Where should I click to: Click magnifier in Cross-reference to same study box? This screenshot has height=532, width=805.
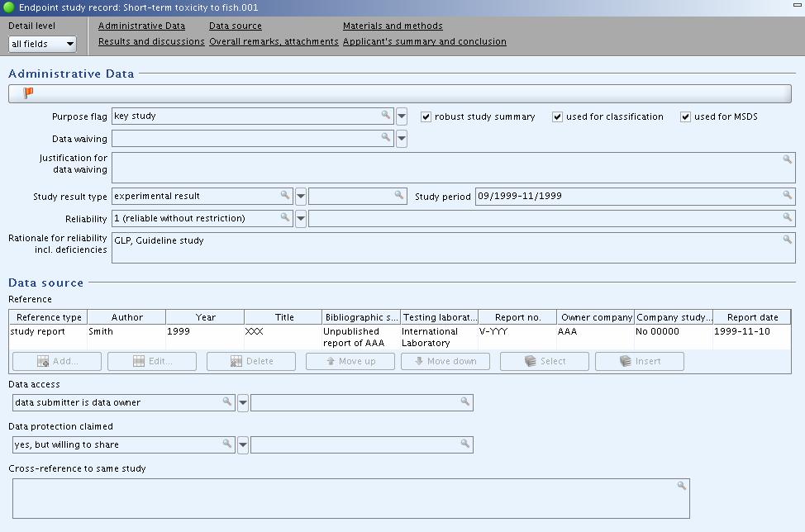pos(681,485)
